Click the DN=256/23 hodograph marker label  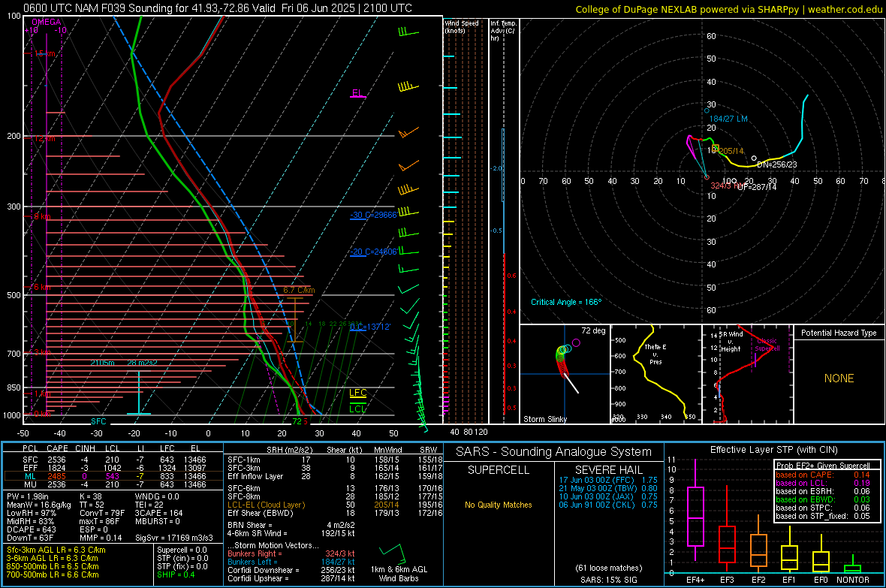tap(777, 164)
